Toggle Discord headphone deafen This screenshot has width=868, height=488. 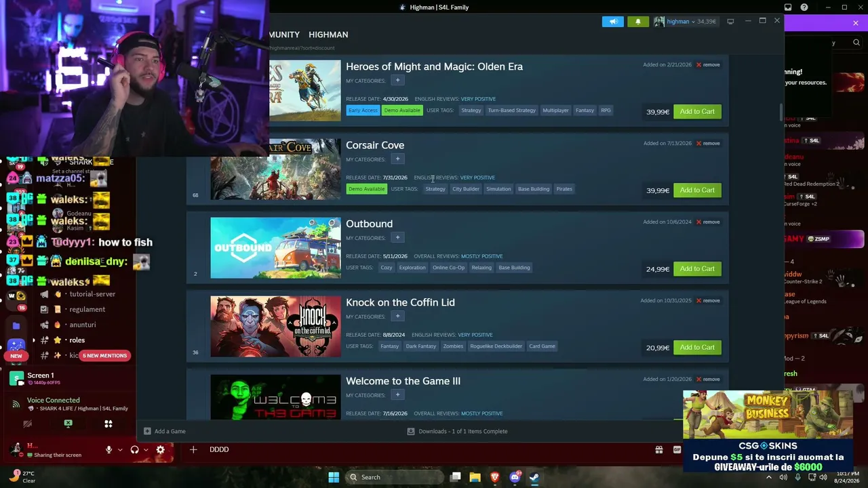[x=134, y=449]
